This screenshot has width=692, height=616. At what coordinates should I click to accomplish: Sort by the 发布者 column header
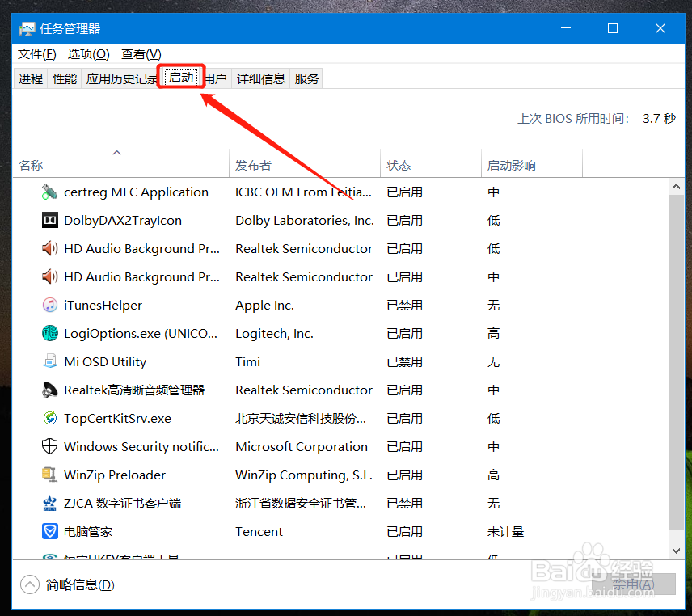click(305, 164)
